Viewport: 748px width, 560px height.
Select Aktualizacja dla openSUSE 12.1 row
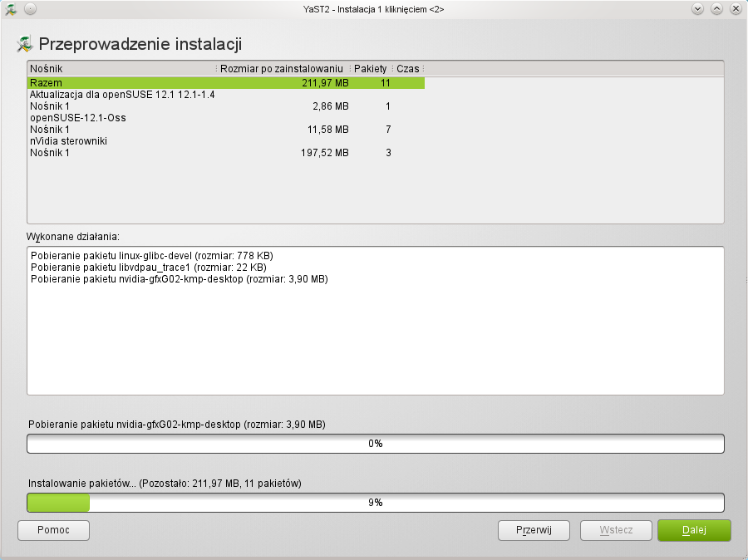[226, 95]
